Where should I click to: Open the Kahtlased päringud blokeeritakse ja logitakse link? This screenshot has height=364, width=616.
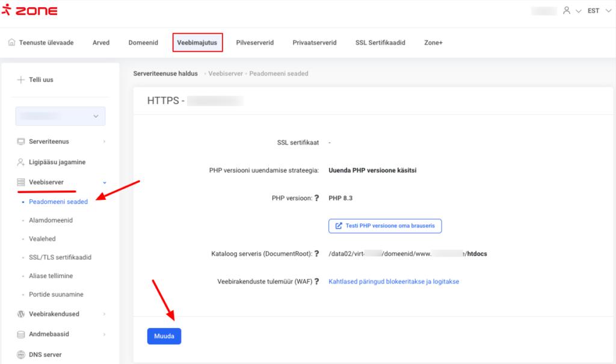(393, 282)
